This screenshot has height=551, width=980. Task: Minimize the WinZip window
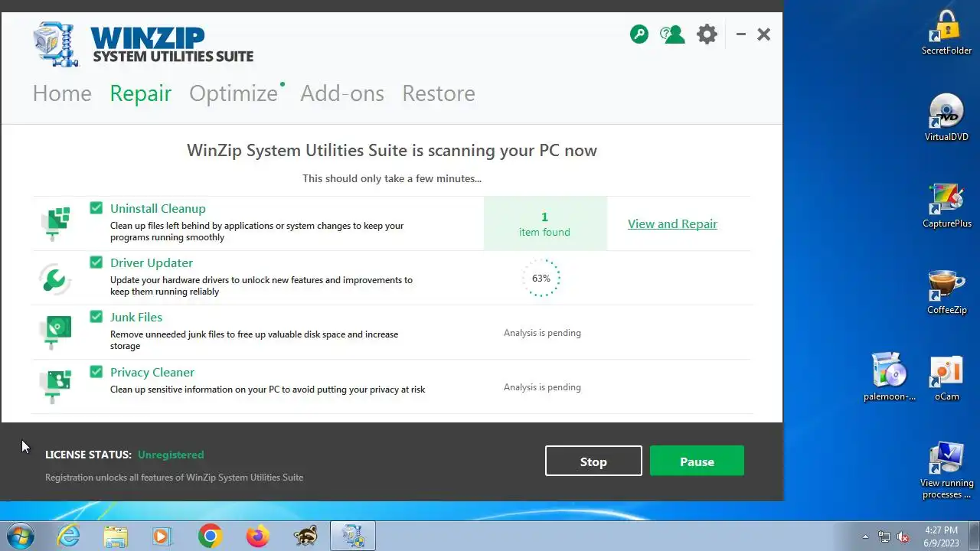(740, 34)
